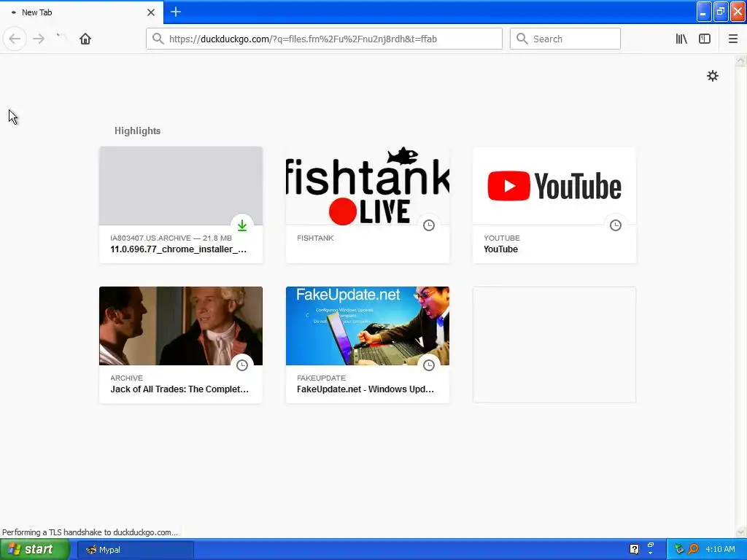Click the empty highlight placeholder card
Image resolution: width=747 pixels, height=560 pixels.
point(554,345)
